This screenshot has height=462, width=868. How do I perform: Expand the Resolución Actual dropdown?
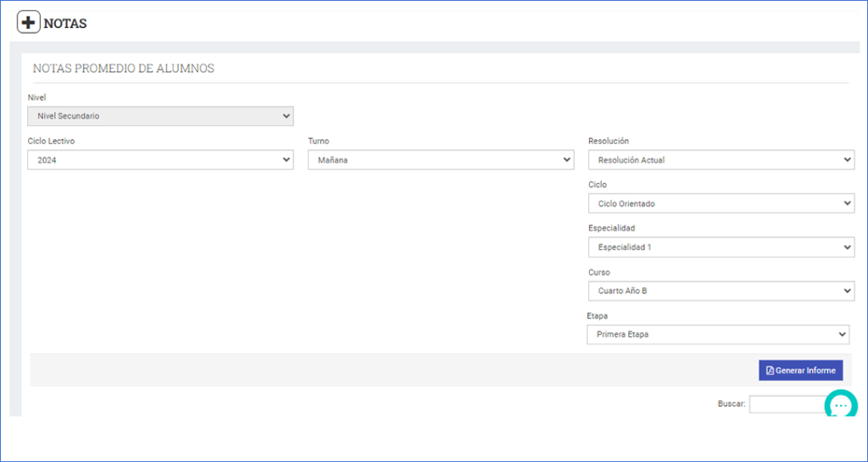tap(721, 160)
